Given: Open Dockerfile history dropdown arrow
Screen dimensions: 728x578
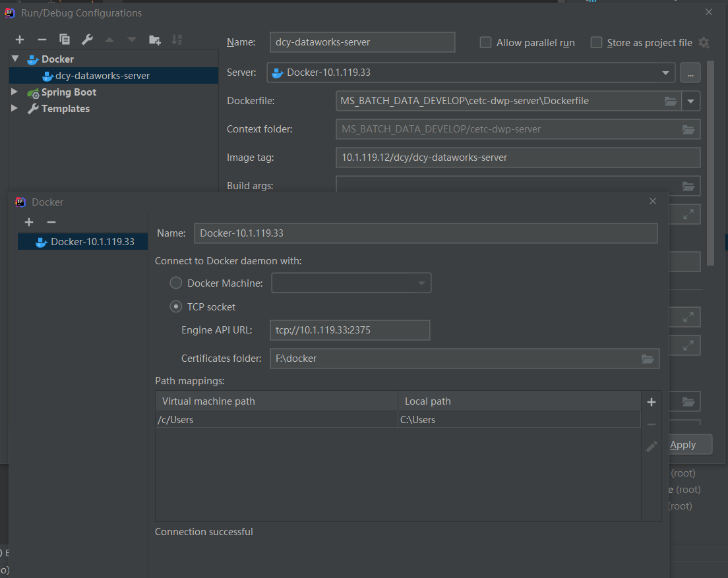Looking at the screenshot, I should pos(690,101).
